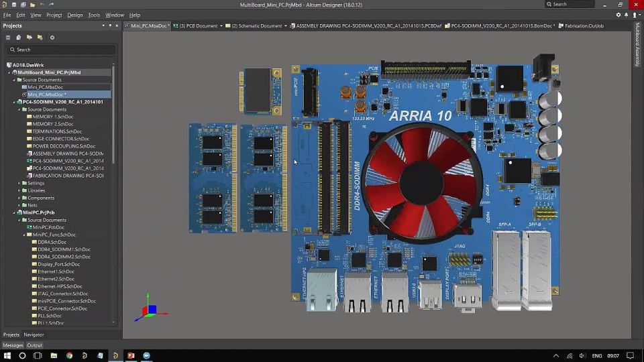The width and height of the screenshot is (644, 362).
Task: Click the network icon in system tray
Action: (x=570, y=355)
